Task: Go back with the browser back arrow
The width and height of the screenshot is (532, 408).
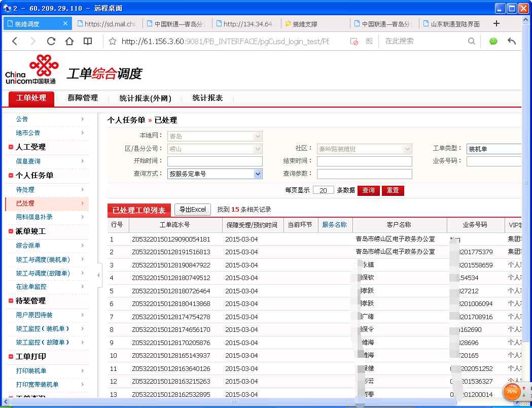Action: (15, 42)
